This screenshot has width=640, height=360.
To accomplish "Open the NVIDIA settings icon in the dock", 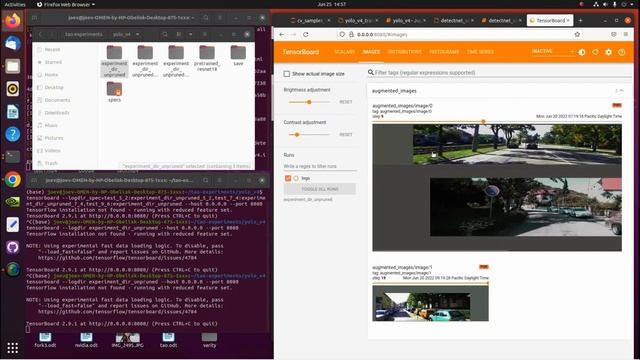I will (x=13, y=202).
